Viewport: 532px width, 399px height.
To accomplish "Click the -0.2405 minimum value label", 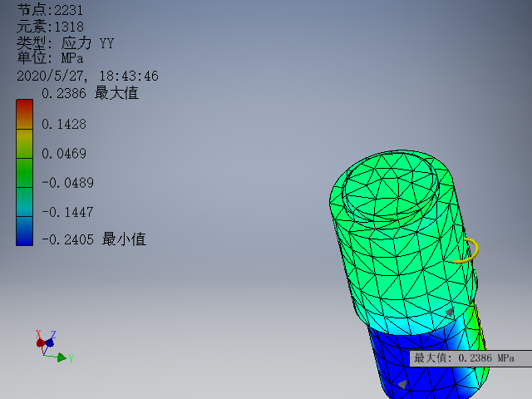I will (x=94, y=239).
